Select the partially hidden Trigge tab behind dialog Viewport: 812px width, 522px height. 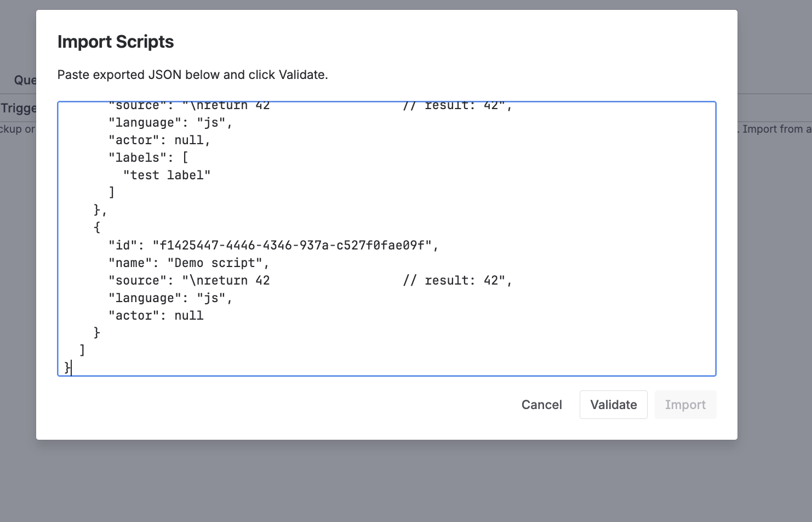(x=18, y=108)
